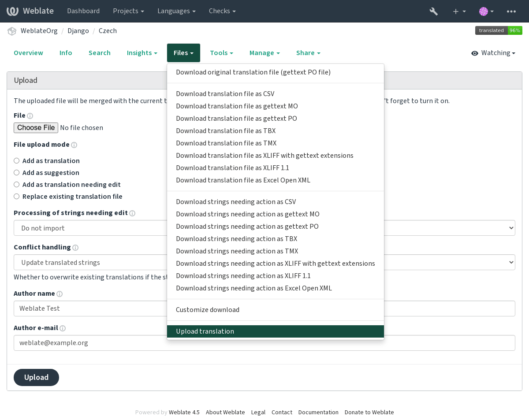Screen dimensions: 529x420
Task: Click the Upload button
Action: pyautogui.click(x=36, y=377)
